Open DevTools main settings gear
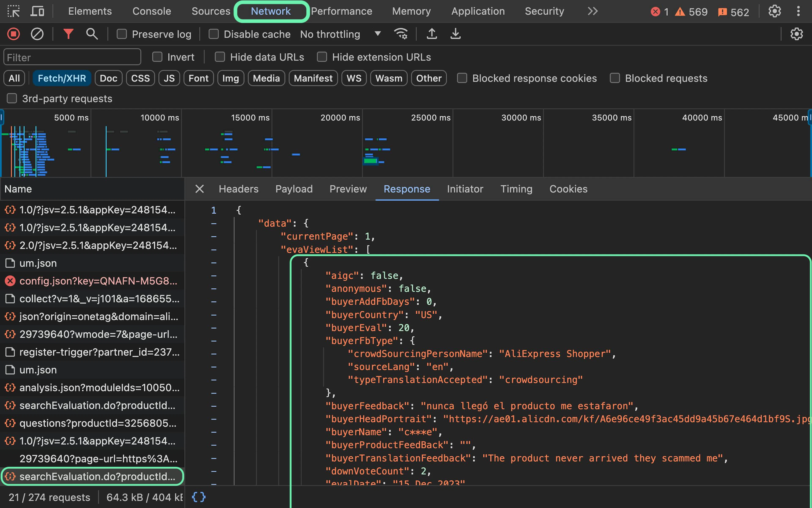 (x=775, y=11)
